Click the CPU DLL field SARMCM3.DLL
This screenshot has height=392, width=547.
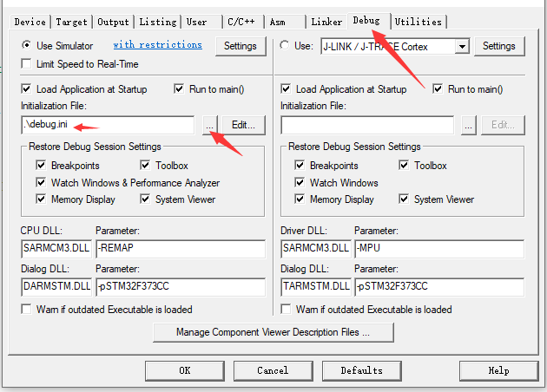point(56,248)
